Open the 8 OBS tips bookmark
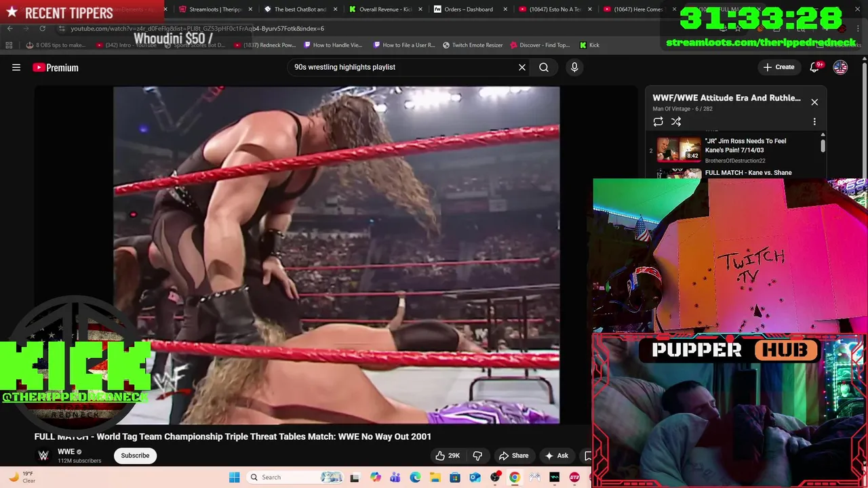The width and height of the screenshot is (868, 488). point(56,45)
